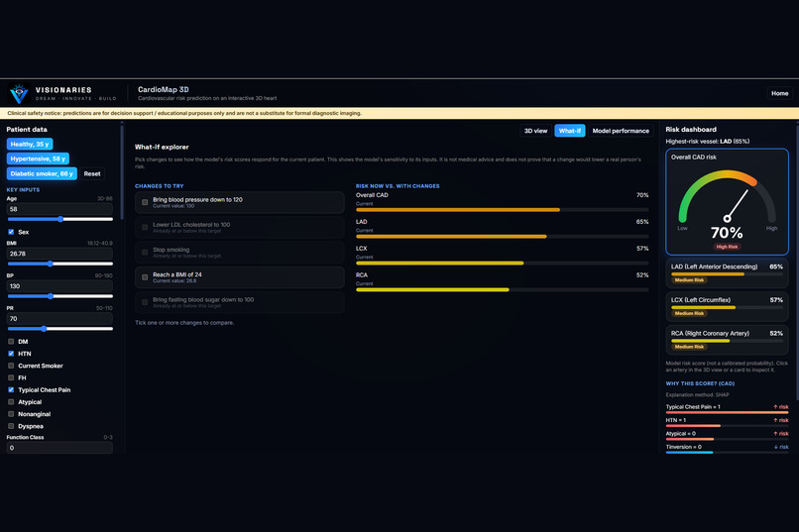799x532 pixels.
Task: Adjust the PR slider
Action: tap(60, 329)
